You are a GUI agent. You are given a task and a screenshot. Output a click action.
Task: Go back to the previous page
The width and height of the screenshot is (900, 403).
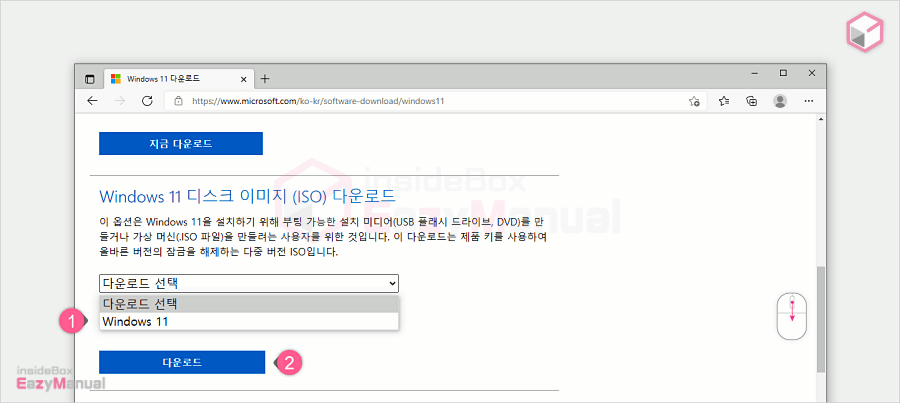[x=92, y=101]
